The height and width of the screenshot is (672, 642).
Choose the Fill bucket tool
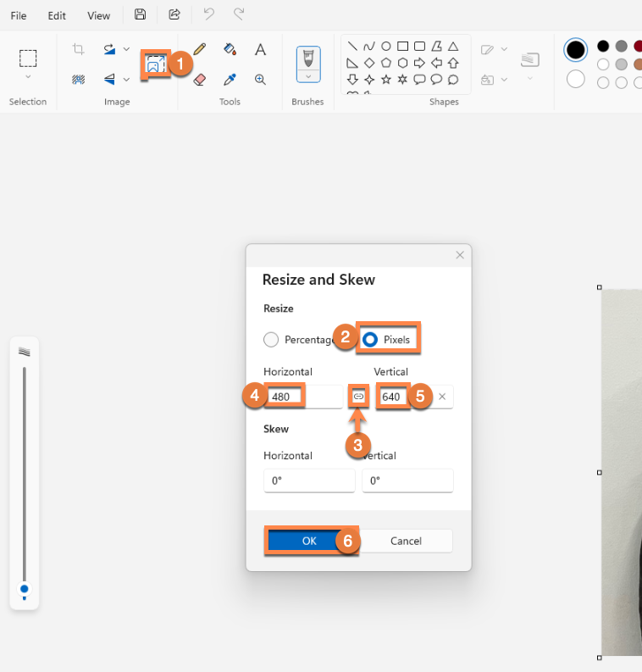pos(230,49)
